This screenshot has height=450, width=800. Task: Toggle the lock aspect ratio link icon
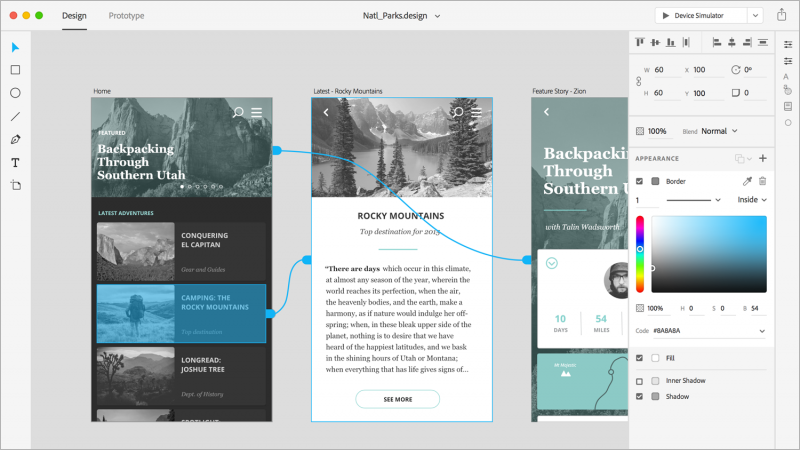click(x=638, y=81)
